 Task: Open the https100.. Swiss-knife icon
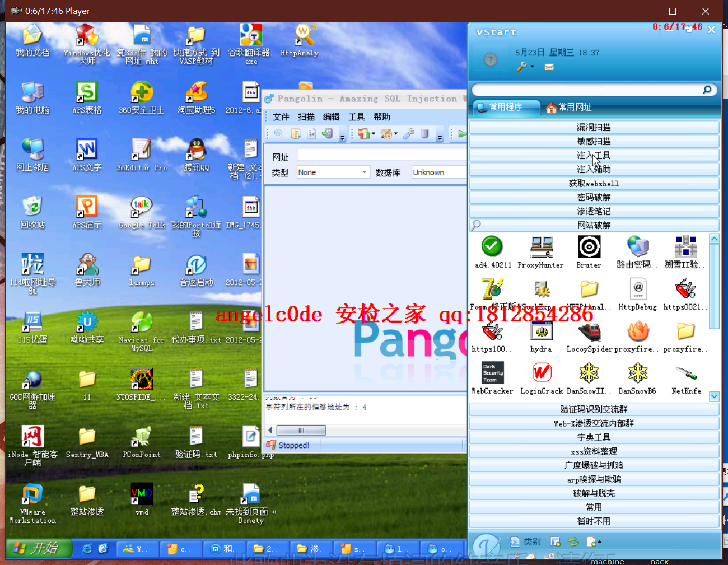492,331
